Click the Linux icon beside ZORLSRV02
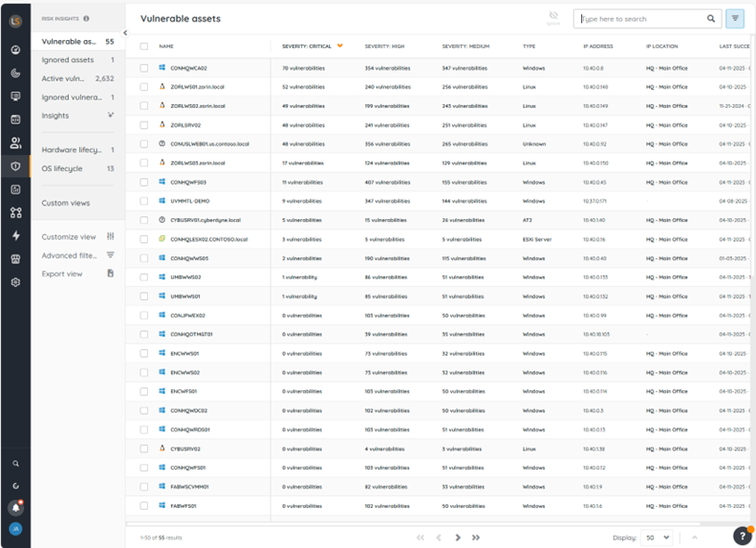The height and width of the screenshot is (548, 756). tap(162, 124)
